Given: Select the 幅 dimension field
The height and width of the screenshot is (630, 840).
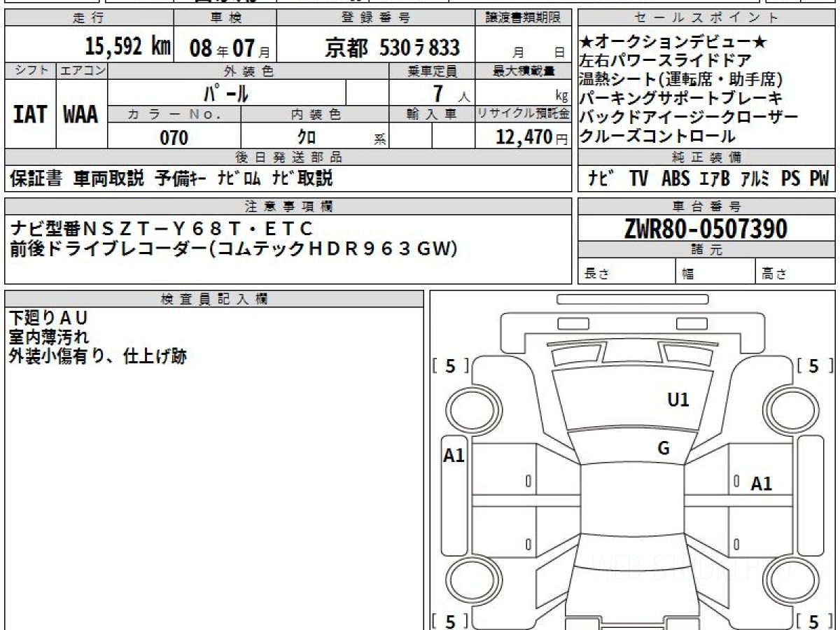Looking at the screenshot, I should pos(715,272).
